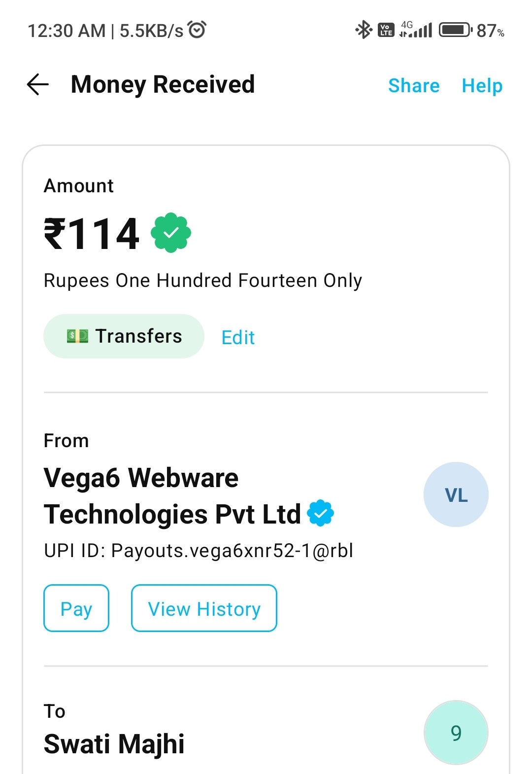Open the Share option
The height and width of the screenshot is (774, 532).
click(414, 86)
